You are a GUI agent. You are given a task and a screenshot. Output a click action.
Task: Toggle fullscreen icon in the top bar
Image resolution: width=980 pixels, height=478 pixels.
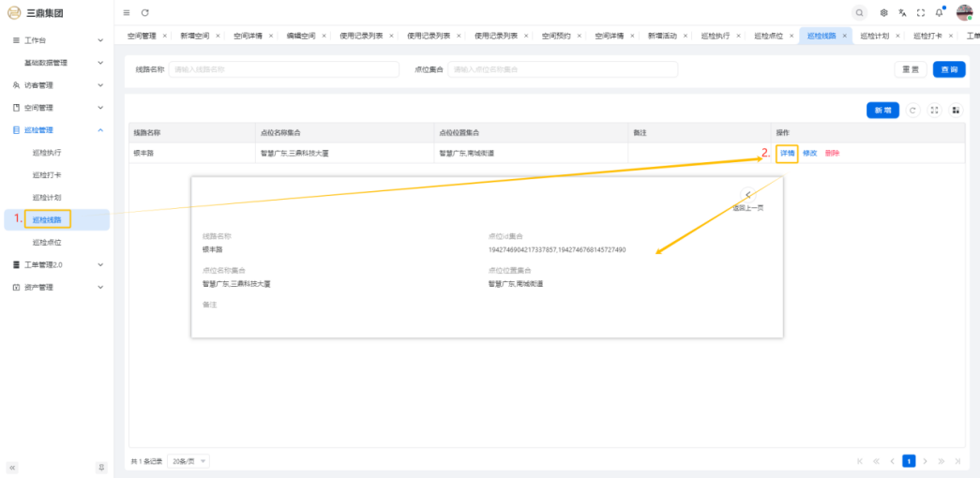tap(920, 12)
